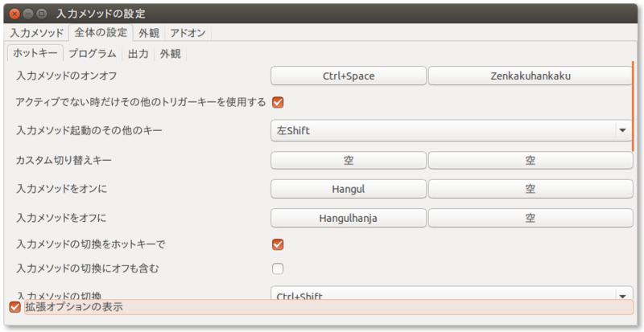This screenshot has width=644, height=332.
Task: Click the 入力メソッドのオンオフ label
Action: (x=67, y=76)
